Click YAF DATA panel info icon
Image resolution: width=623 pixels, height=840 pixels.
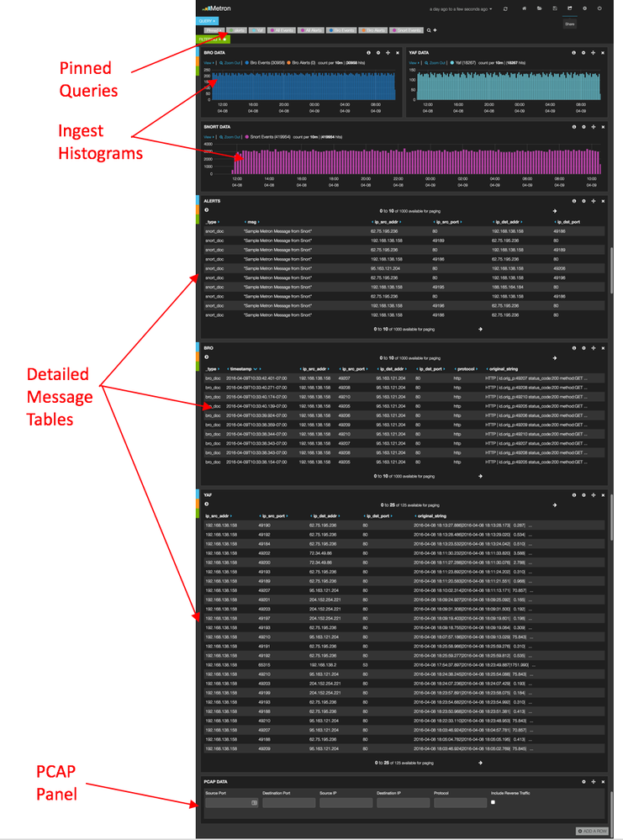coord(573,53)
